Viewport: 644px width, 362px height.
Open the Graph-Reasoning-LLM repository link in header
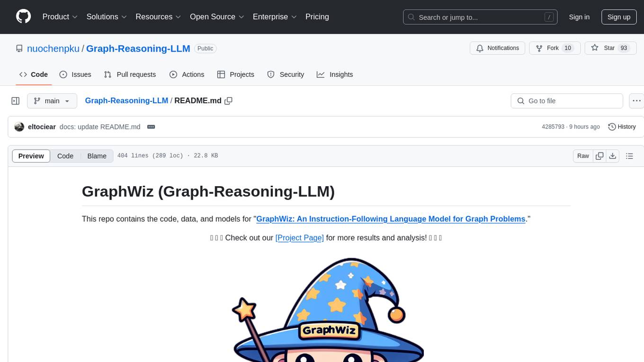pyautogui.click(x=138, y=48)
